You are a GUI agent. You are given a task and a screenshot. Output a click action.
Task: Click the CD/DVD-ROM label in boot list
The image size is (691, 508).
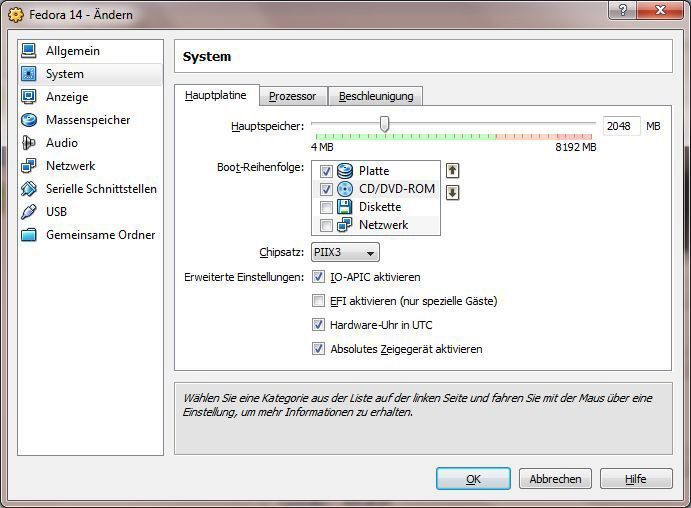click(x=397, y=189)
